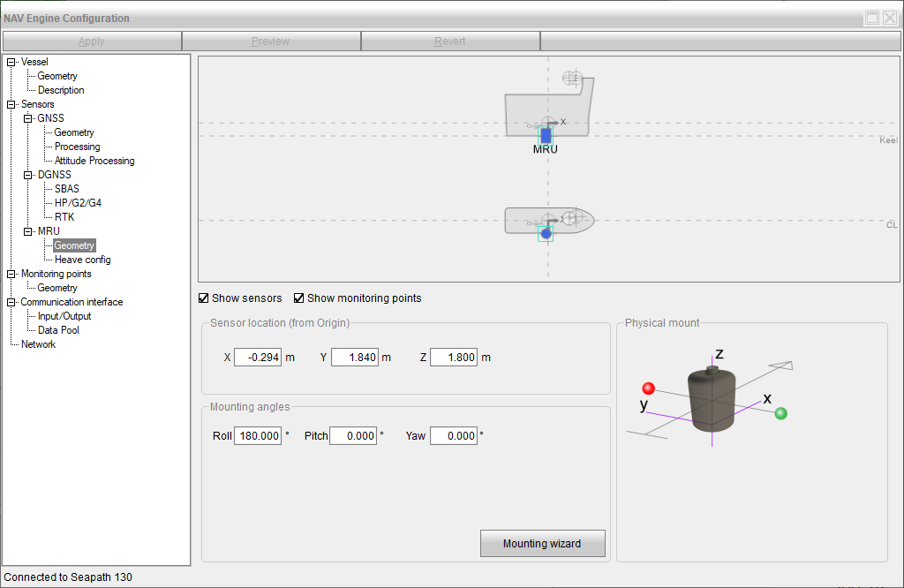Click the blue MRU marker in top view
This screenshot has width=904, height=588.
point(546,233)
